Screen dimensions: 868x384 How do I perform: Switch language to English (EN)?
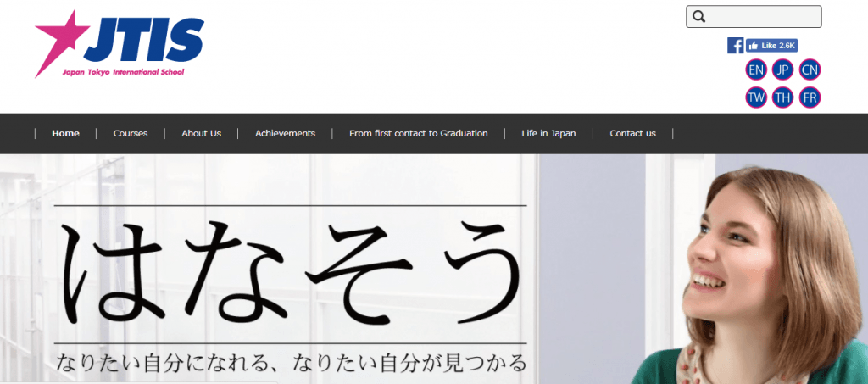(756, 70)
